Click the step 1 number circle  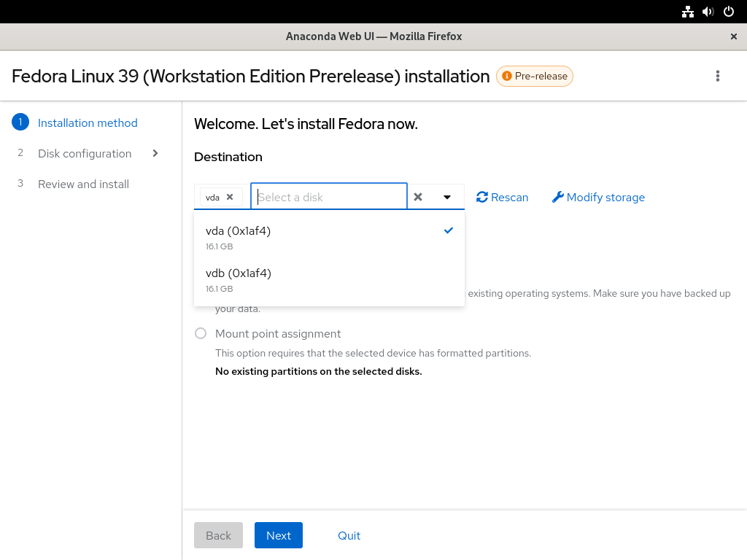tap(20, 122)
